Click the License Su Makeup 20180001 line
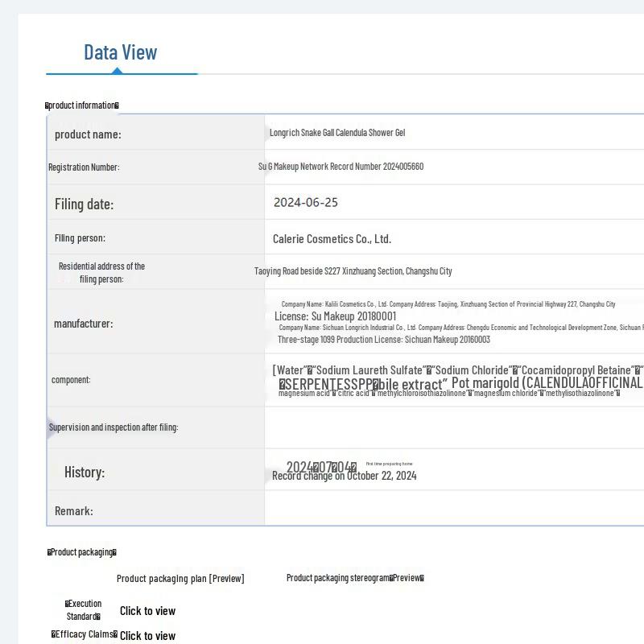644x644 pixels. pos(336,316)
